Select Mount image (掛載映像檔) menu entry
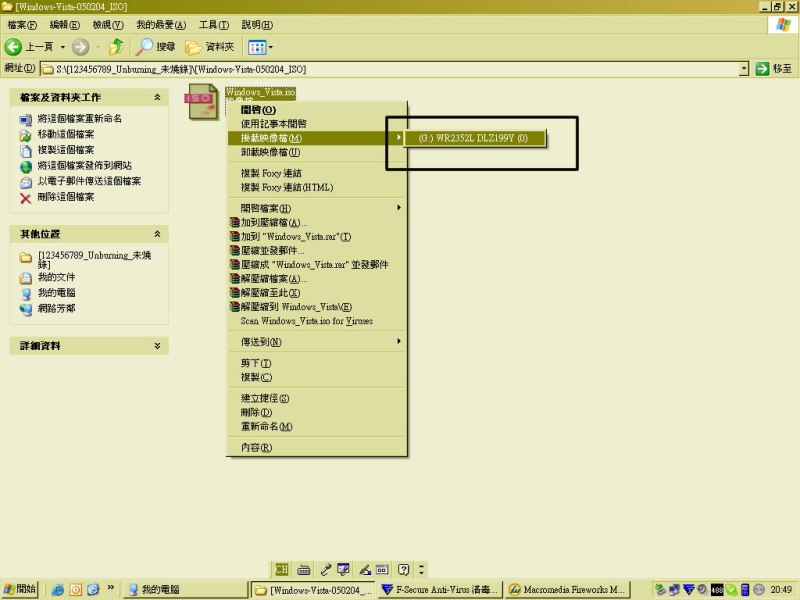Image resolution: width=800 pixels, height=600 pixels. (x=316, y=138)
